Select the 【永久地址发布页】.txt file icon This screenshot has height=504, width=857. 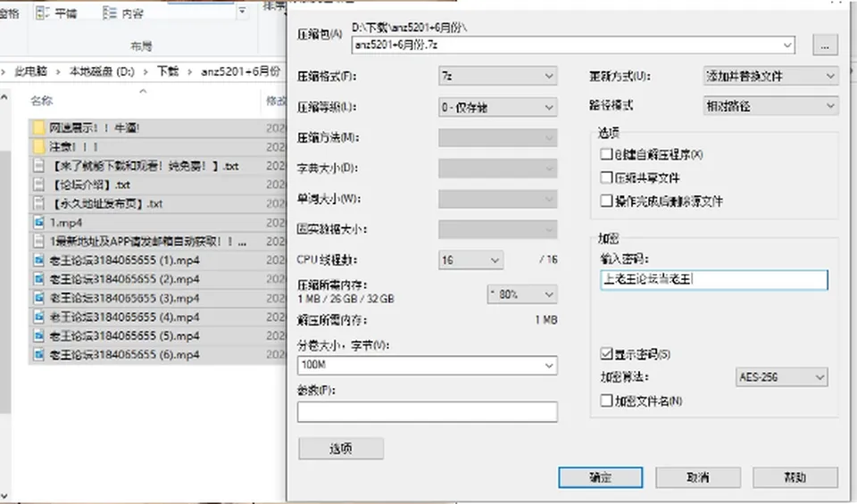(x=38, y=203)
